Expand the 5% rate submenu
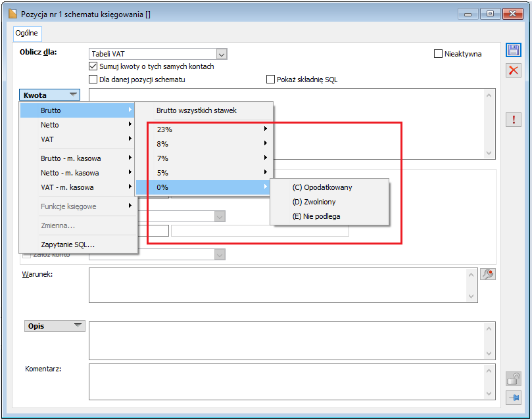 [x=204, y=173]
